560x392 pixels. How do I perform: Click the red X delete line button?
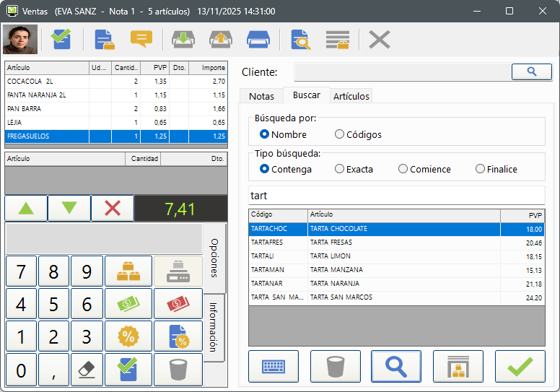(113, 209)
